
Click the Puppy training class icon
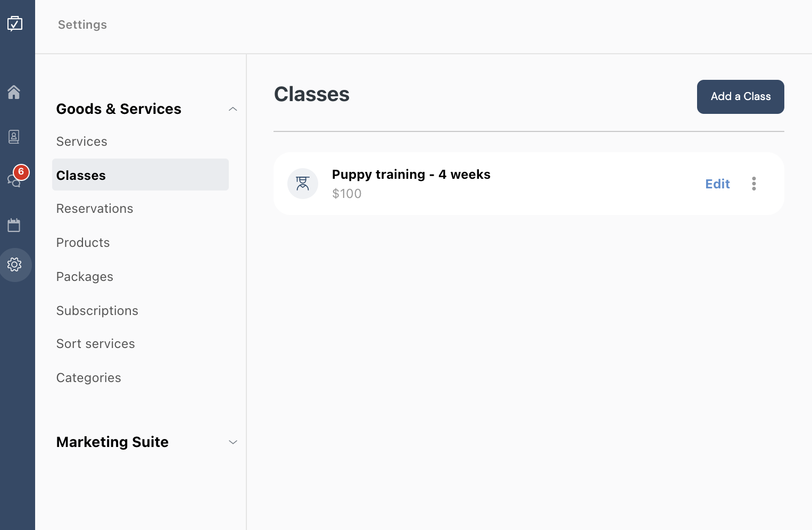coord(303,184)
